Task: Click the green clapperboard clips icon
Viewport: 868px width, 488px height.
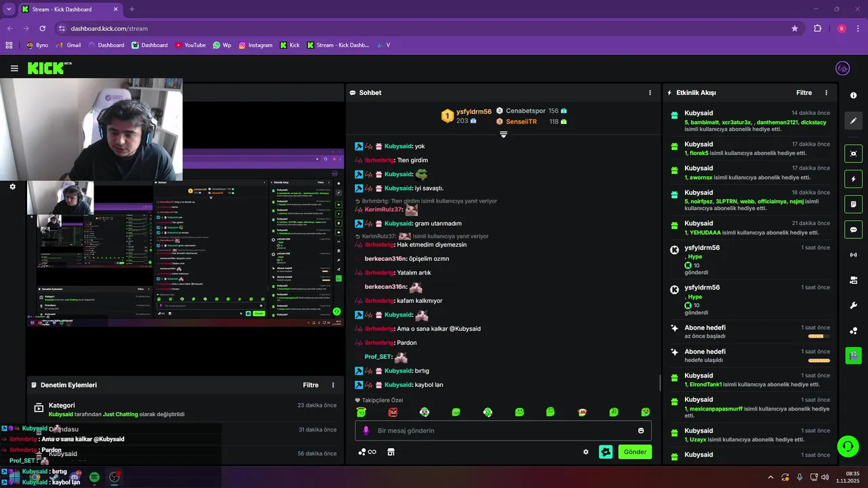Action: 853,356
